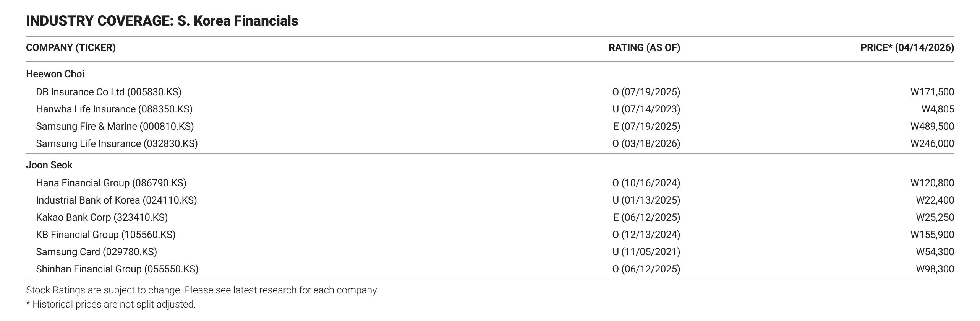Click Samsung Fire & Marine (000810.KS)
The height and width of the screenshot is (321, 980).
(115, 127)
